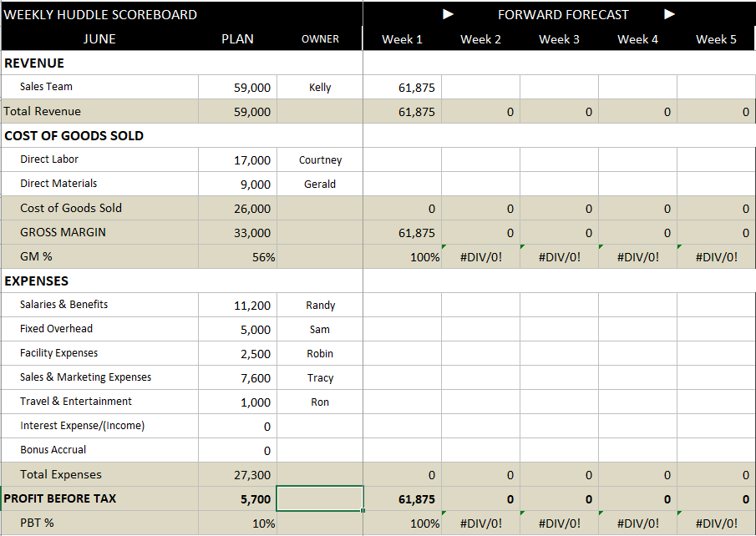The image size is (756, 536).
Task: Click the arrow right of FORWARD FORECAST
Action: point(669,14)
